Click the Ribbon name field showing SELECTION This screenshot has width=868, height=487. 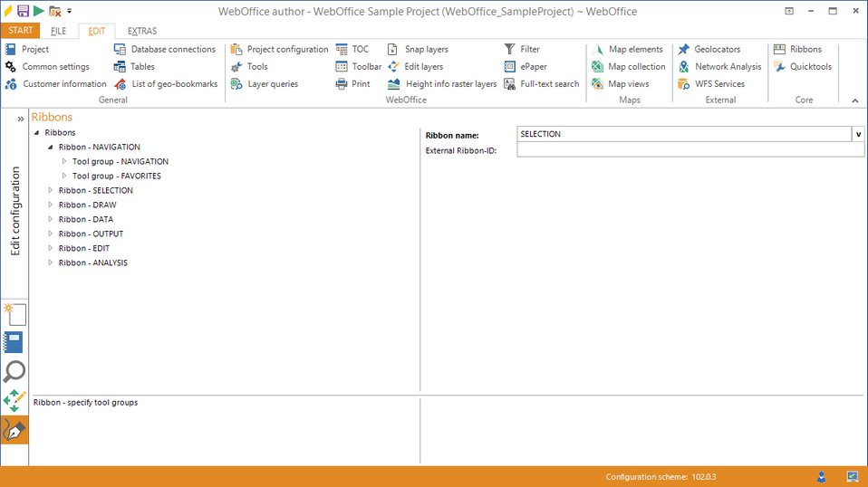coord(684,134)
